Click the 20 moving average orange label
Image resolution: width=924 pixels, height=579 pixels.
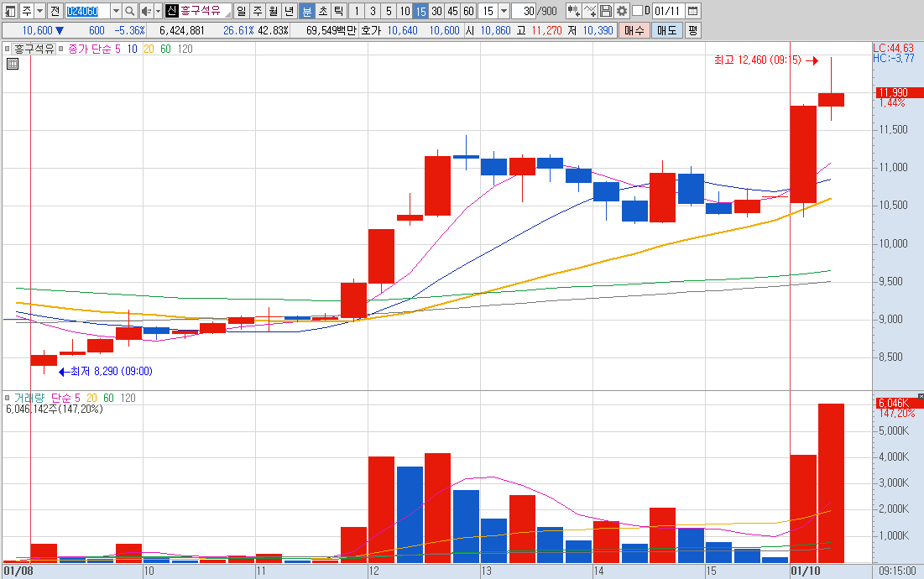tap(149, 49)
